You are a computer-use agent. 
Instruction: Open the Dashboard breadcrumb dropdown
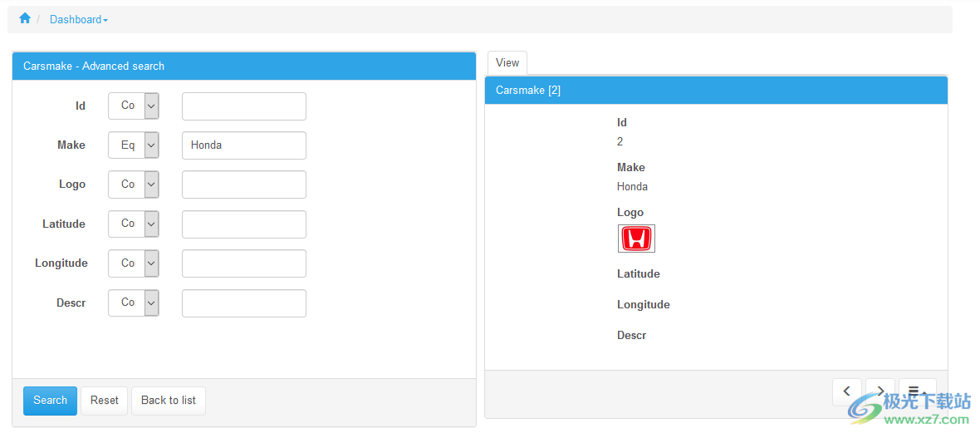[x=78, y=19]
